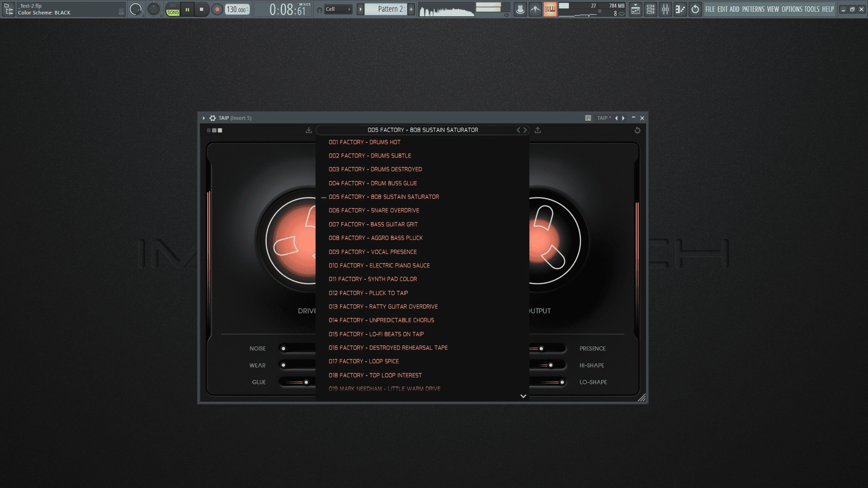Click the undo history circular arrow icon
868x488 pixels.
(695, 9)
